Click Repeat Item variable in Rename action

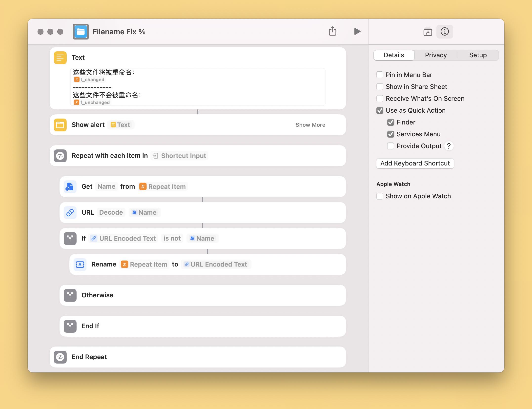click(144, 264)
